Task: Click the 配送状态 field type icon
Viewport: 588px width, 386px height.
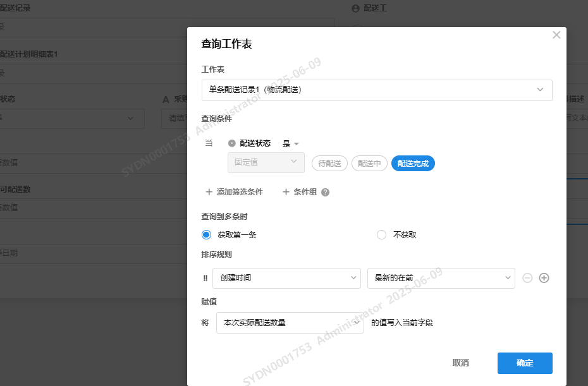Action: click(x=232, y=143)
